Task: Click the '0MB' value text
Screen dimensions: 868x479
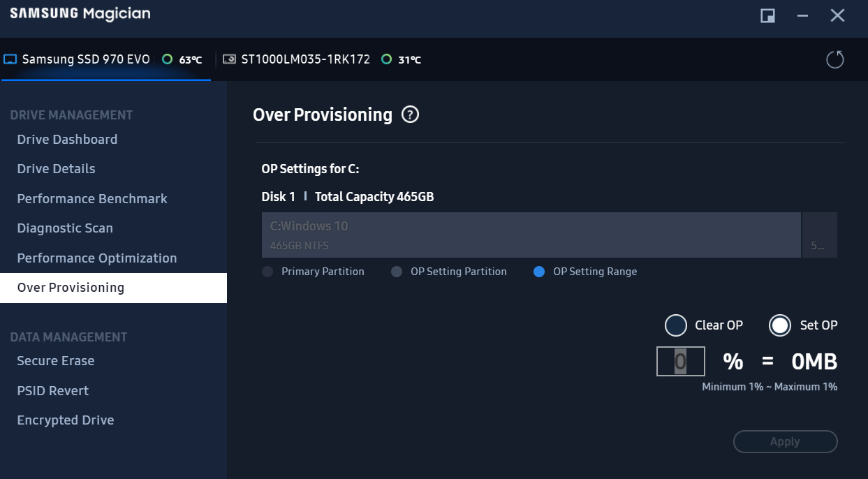Action: tap(814, 362)
